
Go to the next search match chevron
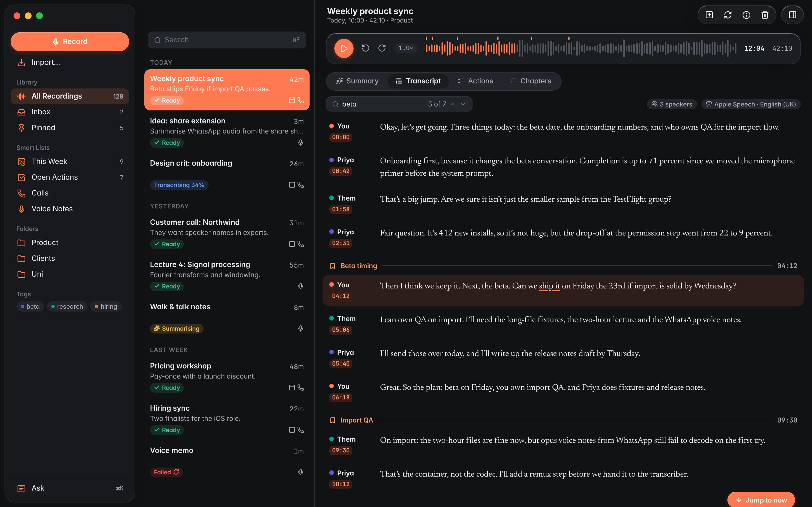click(x=463, y=104)
